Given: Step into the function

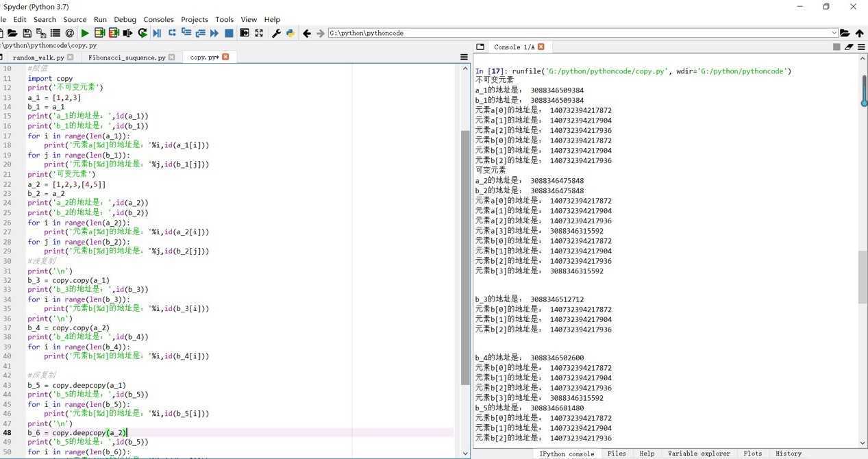Looking at the screenshot, I should coord(186,33).
